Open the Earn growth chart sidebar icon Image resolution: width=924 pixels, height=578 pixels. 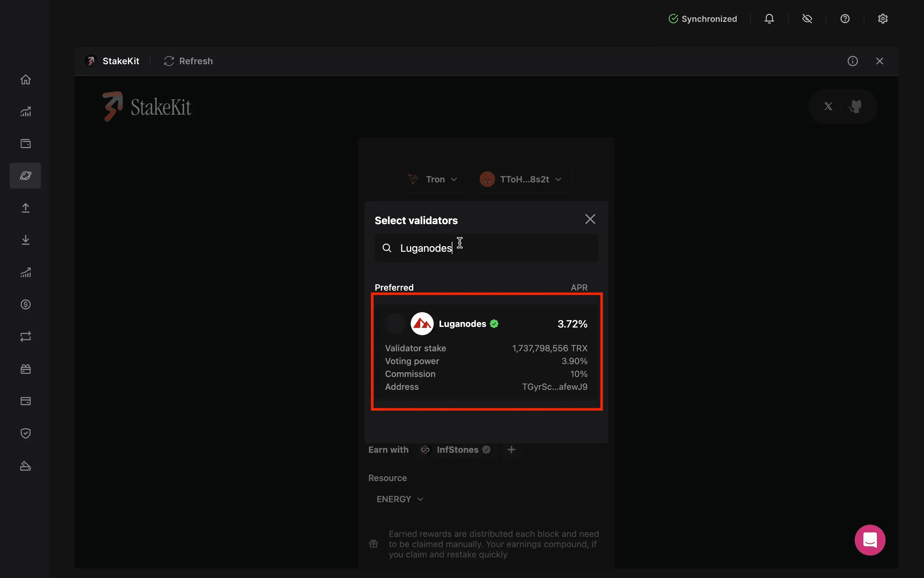[x=26, y=272]
